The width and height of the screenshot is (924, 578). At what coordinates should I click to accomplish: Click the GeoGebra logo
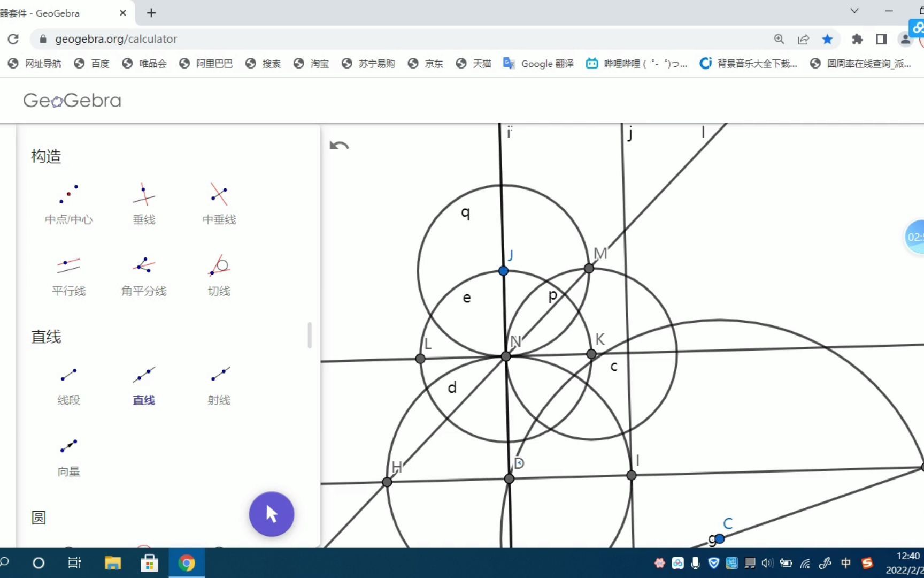[72, 100]
